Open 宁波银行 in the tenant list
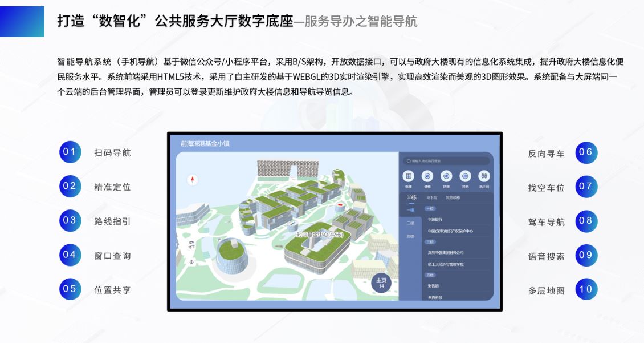Screen dimensions: 644x343 pos(435,220)
